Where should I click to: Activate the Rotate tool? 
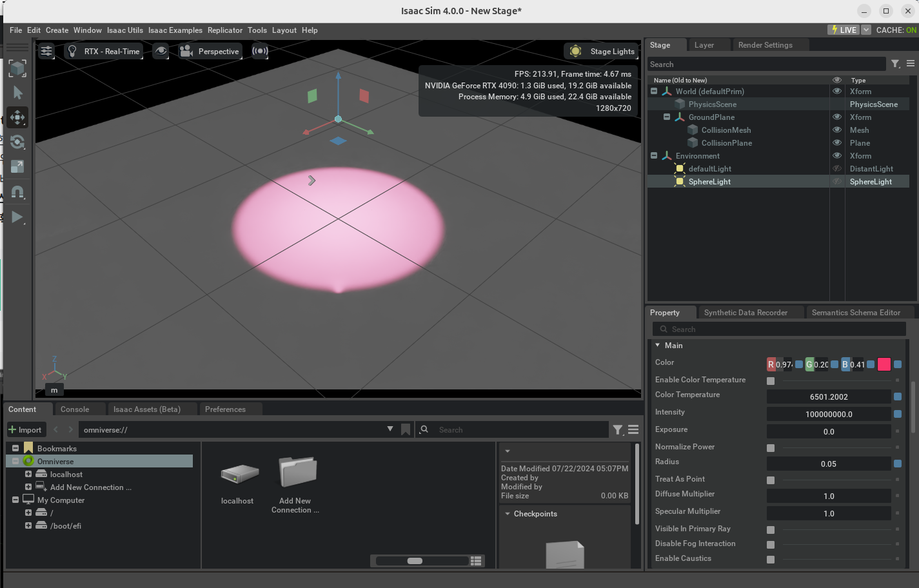click(x=17, y=142)
